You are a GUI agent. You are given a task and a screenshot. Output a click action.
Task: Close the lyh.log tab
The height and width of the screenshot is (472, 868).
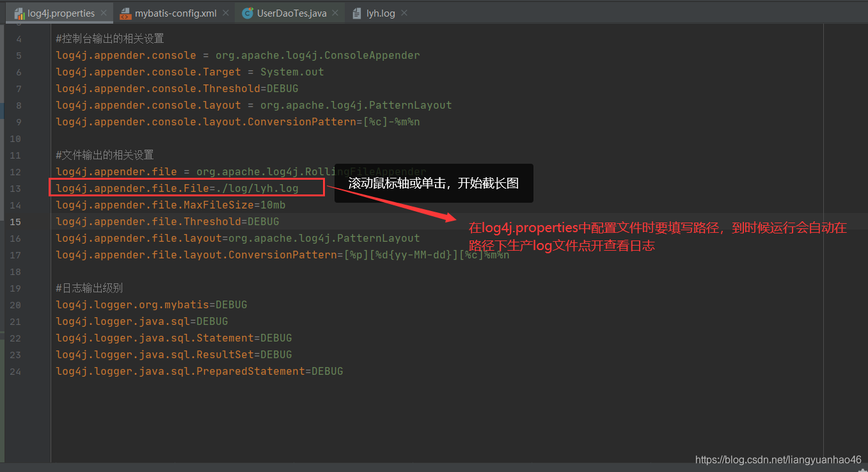point(404,13)
